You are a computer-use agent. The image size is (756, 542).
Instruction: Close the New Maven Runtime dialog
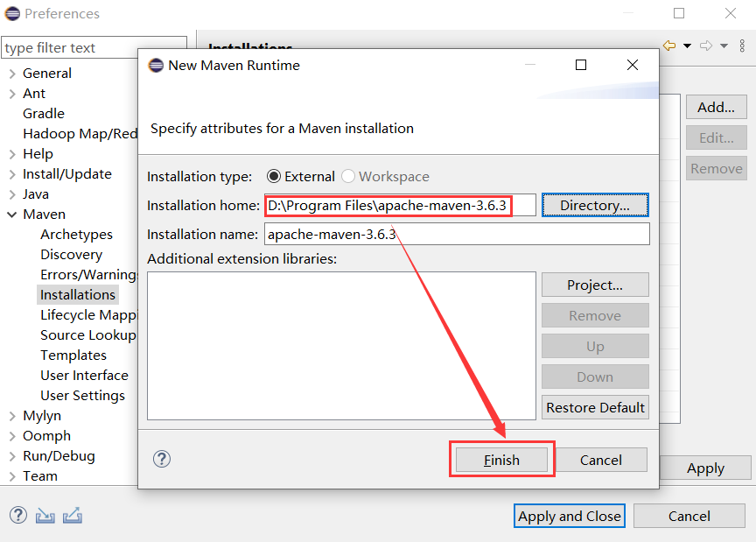632,65
